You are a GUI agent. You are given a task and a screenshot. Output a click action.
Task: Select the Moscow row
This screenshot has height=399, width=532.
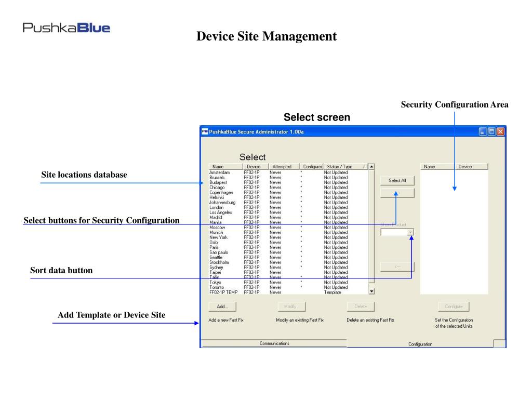[288, 228]
